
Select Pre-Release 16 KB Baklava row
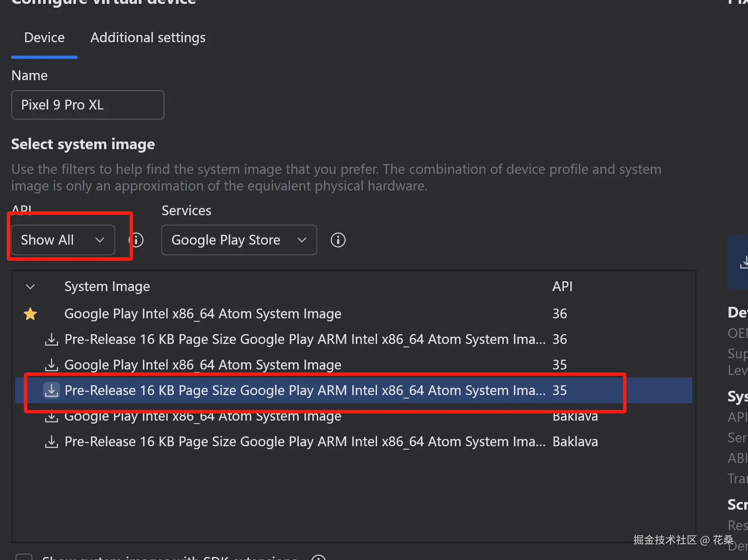(304, 442)
